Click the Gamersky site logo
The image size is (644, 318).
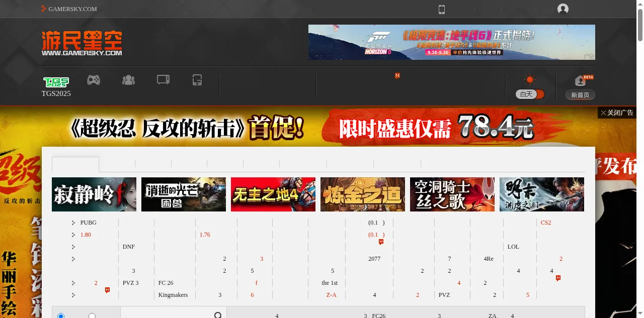[x=82, y=43]
